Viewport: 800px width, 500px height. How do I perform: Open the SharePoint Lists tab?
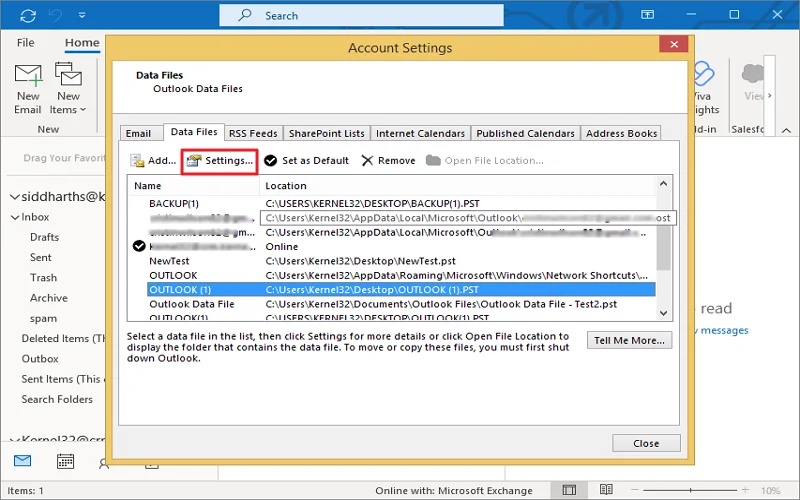pos(327,133)
